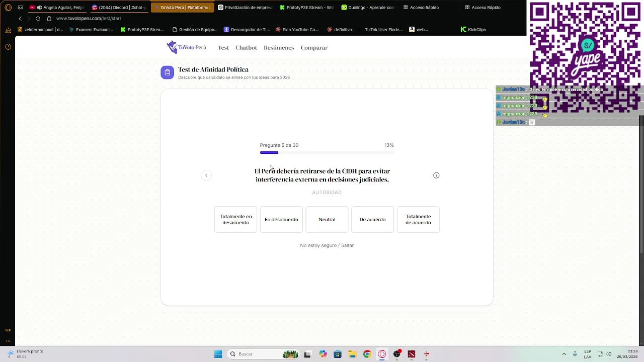
Task: Switch to Ángela Aguilar YouTube tab
Action: pos(57,8)
